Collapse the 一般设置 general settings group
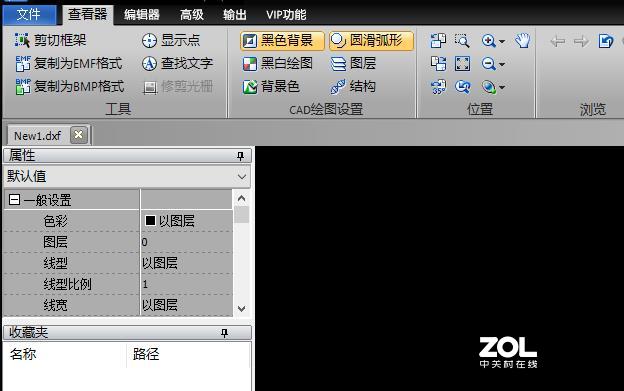The height and width of the screenshot is (391, 624). [14, 199]
